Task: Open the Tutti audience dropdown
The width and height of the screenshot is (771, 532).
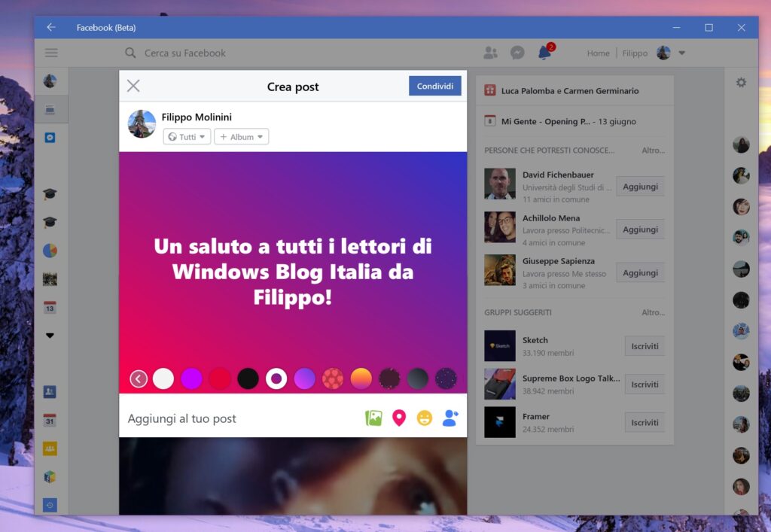Action: pyautogui.click(x=187, y=137)
